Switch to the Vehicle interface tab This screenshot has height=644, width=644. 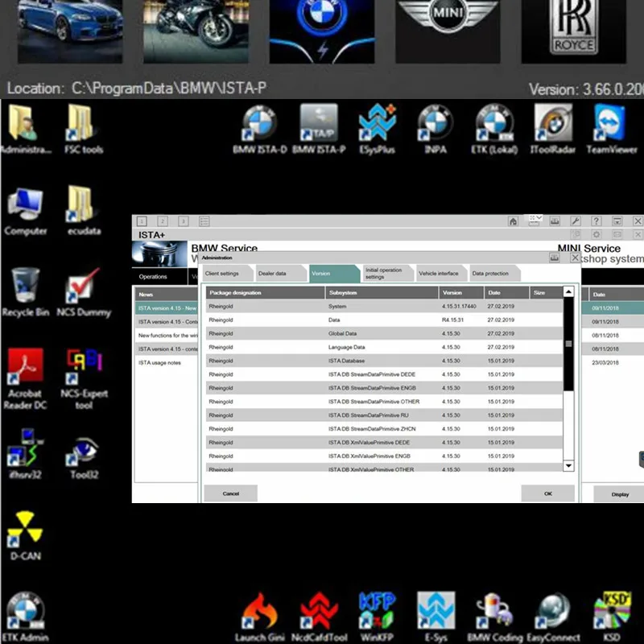(441, 274)
